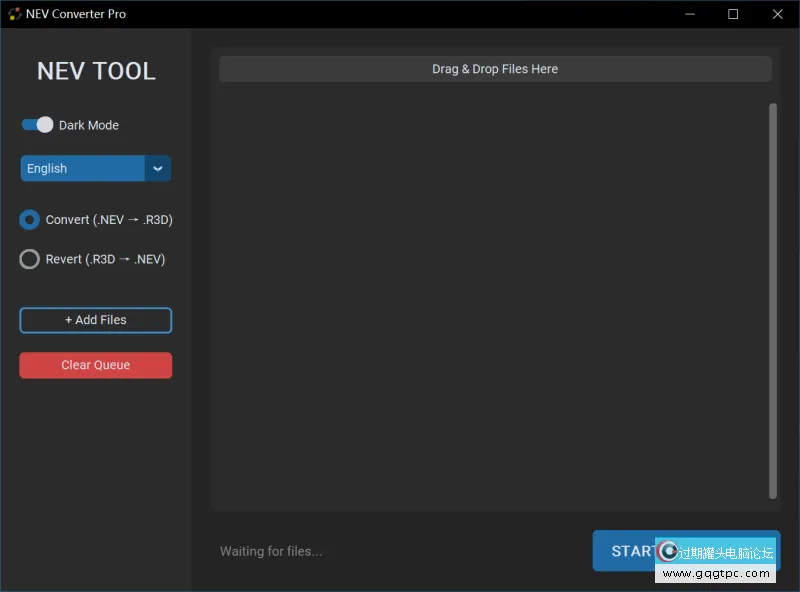The image size is (800, 592).
Task: Click the NEV TOOL sidebar heading
Action: 96,71
